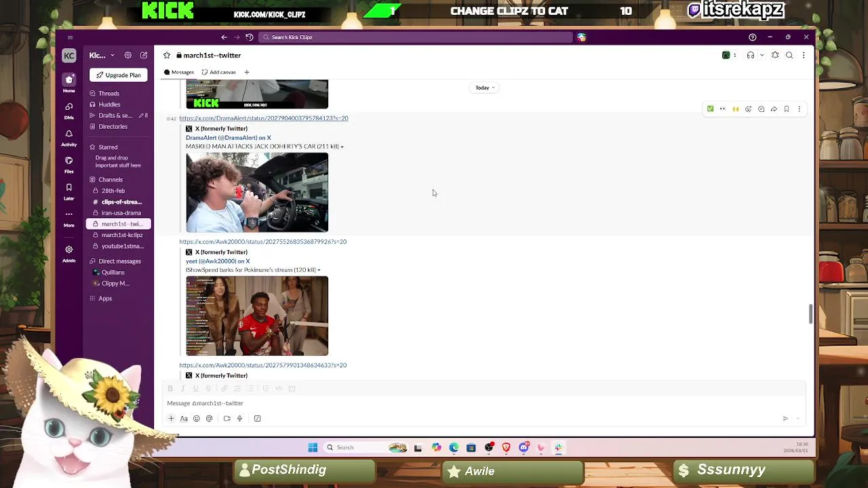
Task: Open more actions for hovered message
Action: 799,109
